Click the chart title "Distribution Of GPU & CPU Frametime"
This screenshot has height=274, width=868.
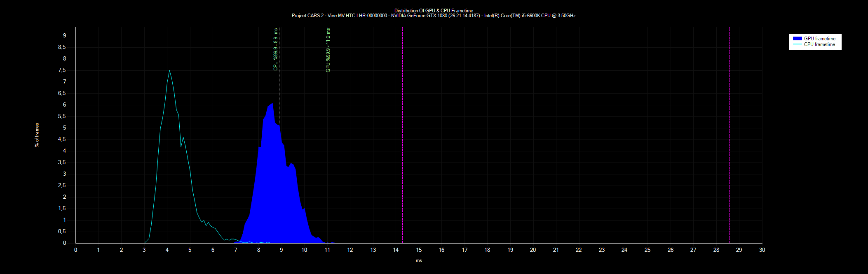point(434,11)
